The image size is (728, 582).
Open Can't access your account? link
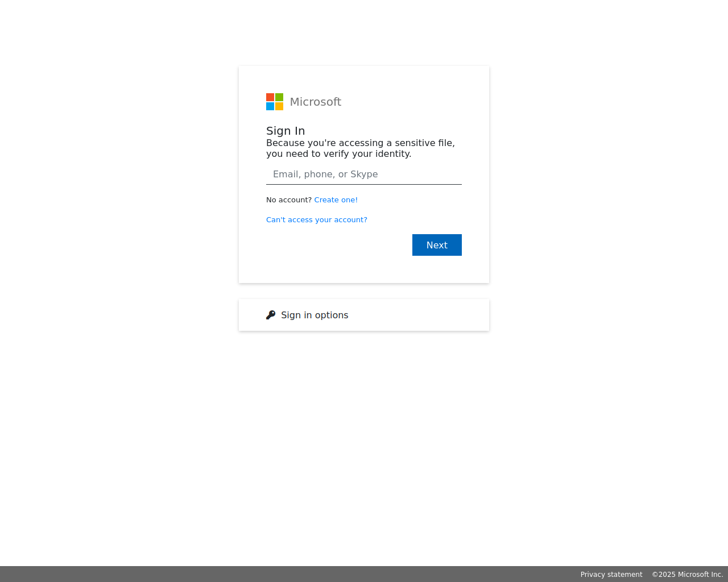[317, 220]
